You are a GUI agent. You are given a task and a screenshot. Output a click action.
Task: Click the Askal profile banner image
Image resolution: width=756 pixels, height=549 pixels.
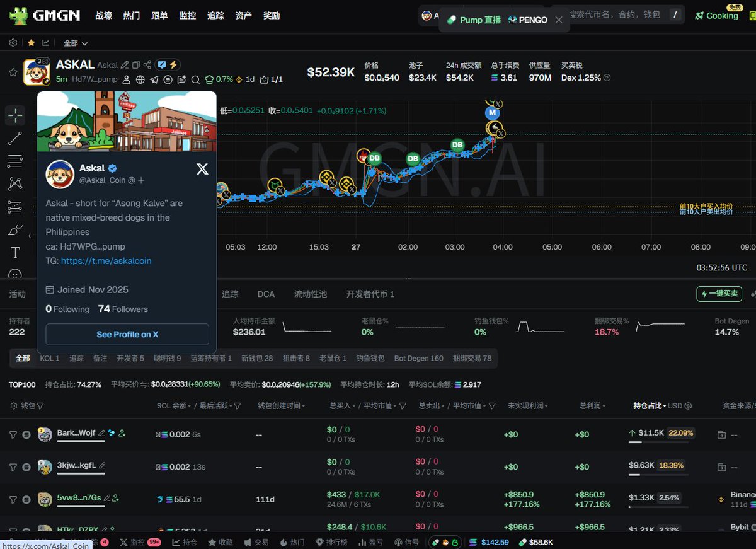[127, 122]
